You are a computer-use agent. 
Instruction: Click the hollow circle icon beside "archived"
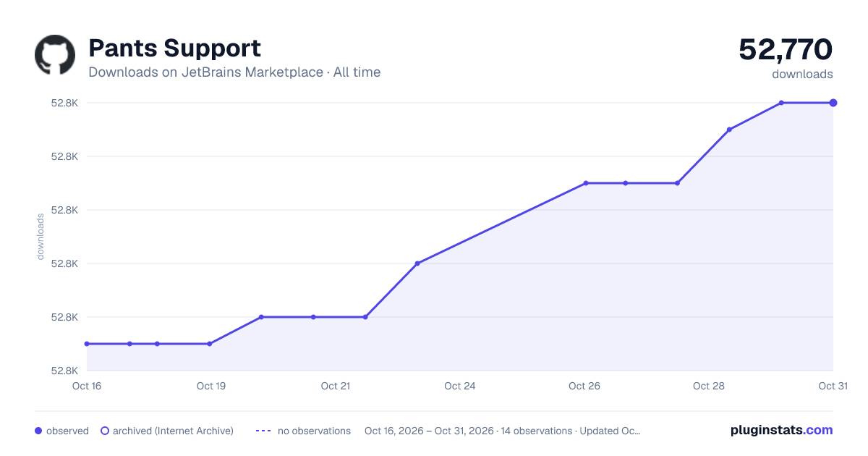tap(104, 431)
